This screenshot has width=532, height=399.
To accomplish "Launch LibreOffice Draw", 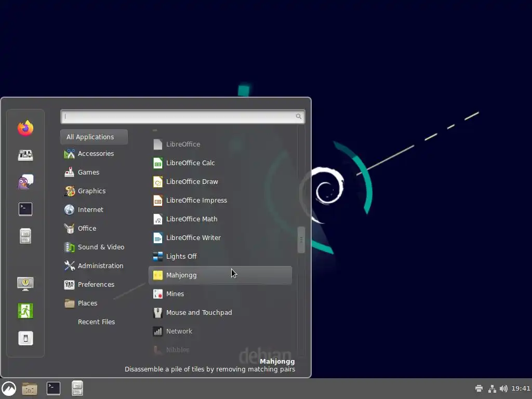I will click(220, 181).
